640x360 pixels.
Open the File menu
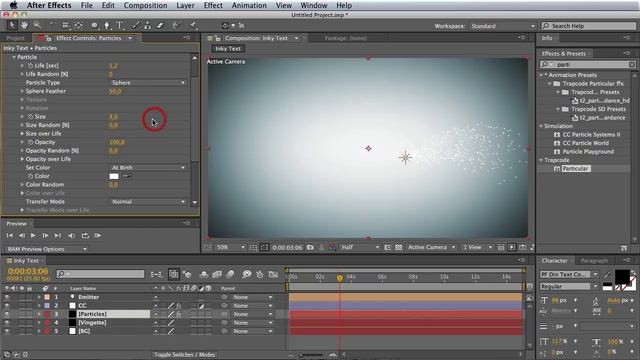coord(87,5)
